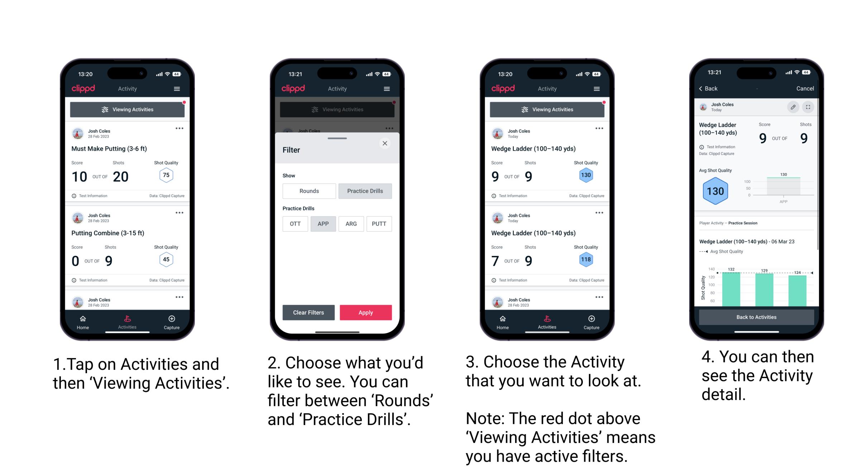Tap Apply to confirm selected filters
The image size is (868, 467).
[366, 312]
